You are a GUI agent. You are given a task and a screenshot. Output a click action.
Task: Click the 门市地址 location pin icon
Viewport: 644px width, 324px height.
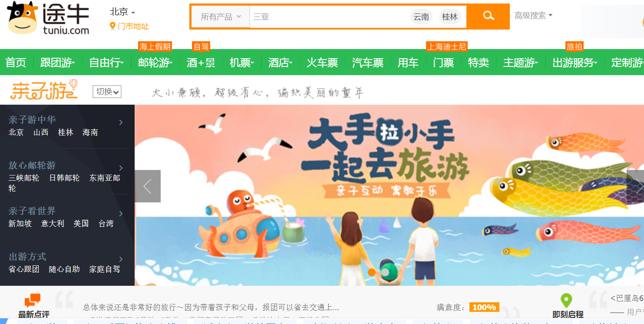click(112, 26)
